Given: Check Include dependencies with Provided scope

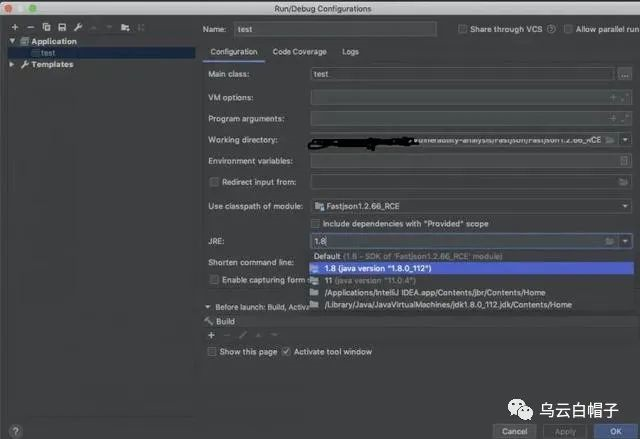Looking at the screenshot, I should coord(316,224).
